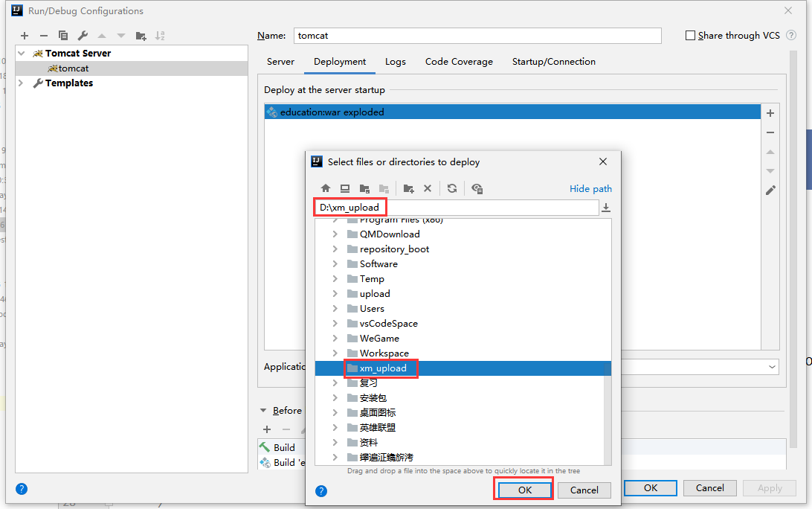Open edit defaults wrench icon
The width and height of the screenshot is (812, 509).
83,36
